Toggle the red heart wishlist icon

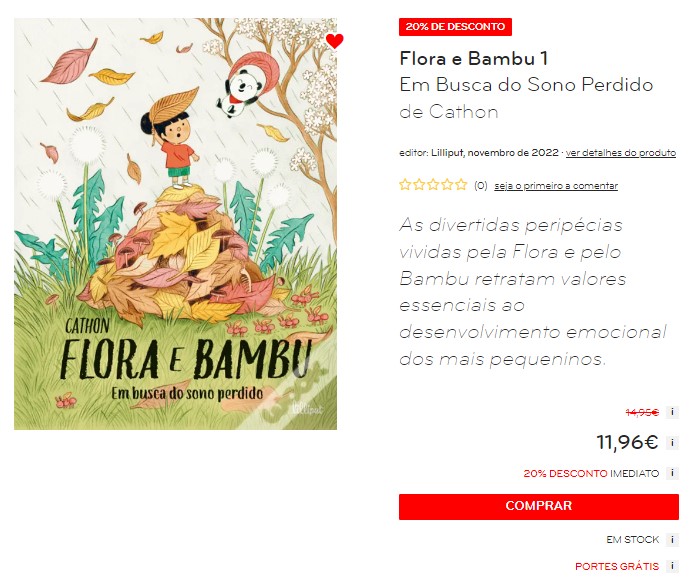click(334, 41)
